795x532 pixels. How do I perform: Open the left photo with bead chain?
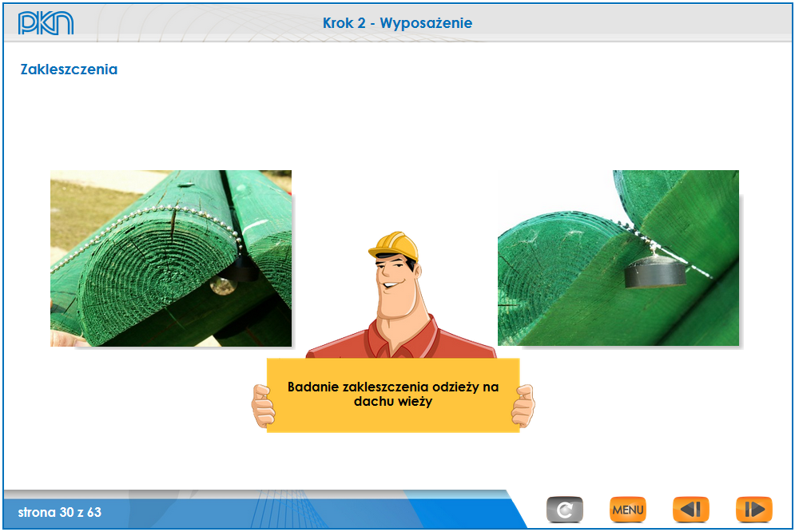pyautogui.click(x=171, y=258)
